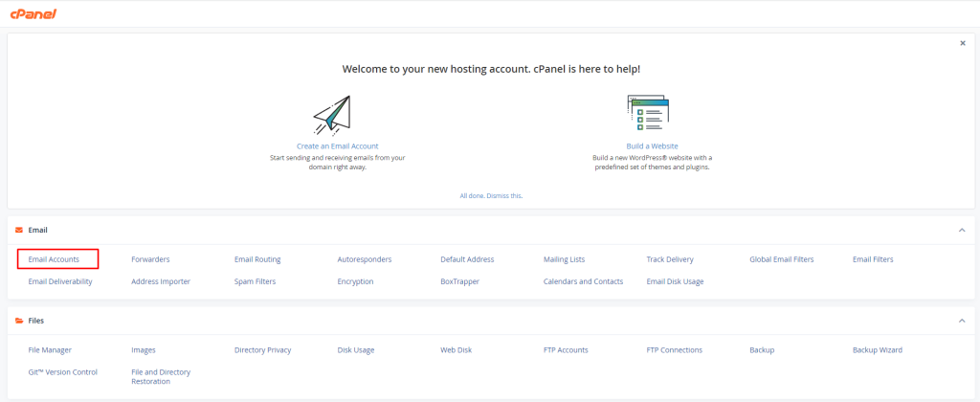Open Forwarders
Image resolution: width=980 pixels, height=402 pixels.
(x=150, y=259)
